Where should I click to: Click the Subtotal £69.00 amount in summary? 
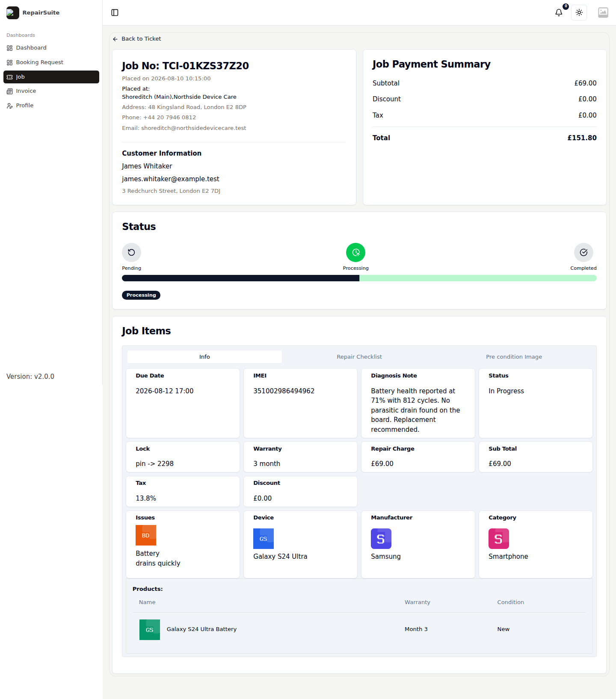tap(585, 83)
